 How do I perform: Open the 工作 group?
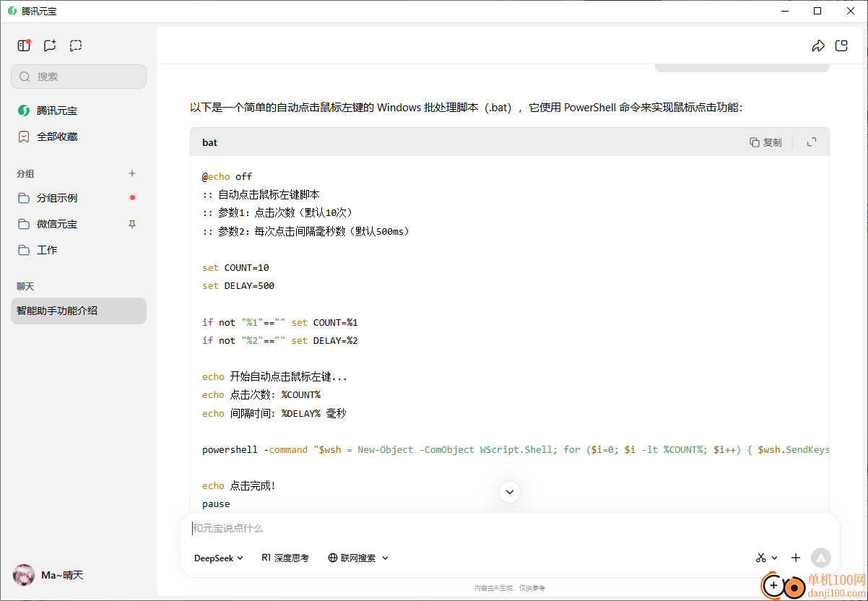[x=79, y=250]
